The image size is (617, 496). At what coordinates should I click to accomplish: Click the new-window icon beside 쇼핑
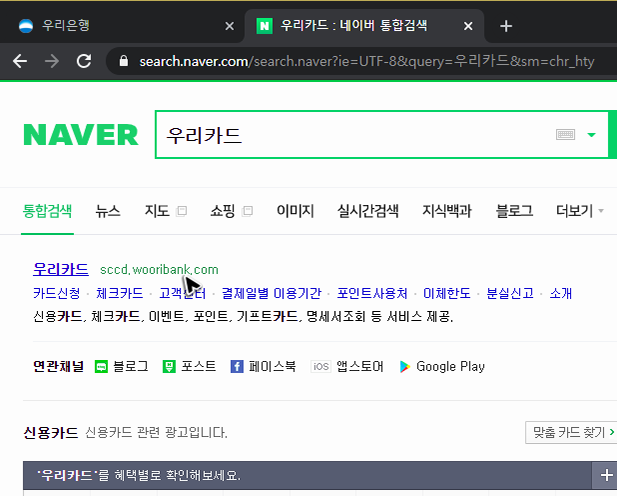pyautogui.click(x=247, y=211)
